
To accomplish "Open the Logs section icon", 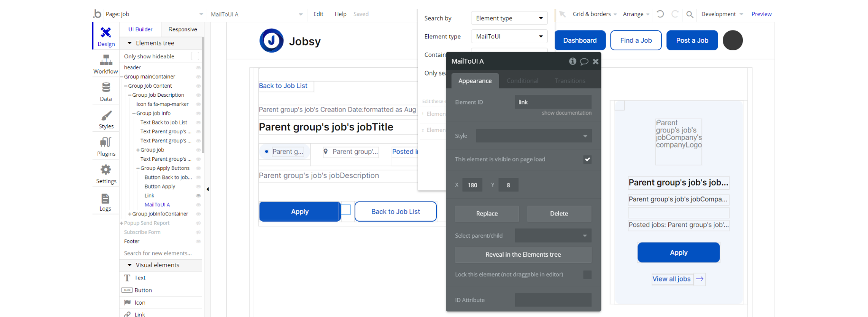I will [x=105, y=198].
